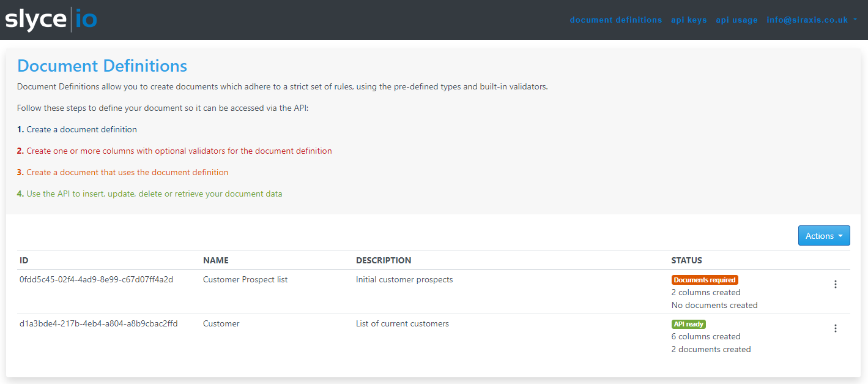
Task: Open kebab menu for Customer row
Action: coord(835,328)
